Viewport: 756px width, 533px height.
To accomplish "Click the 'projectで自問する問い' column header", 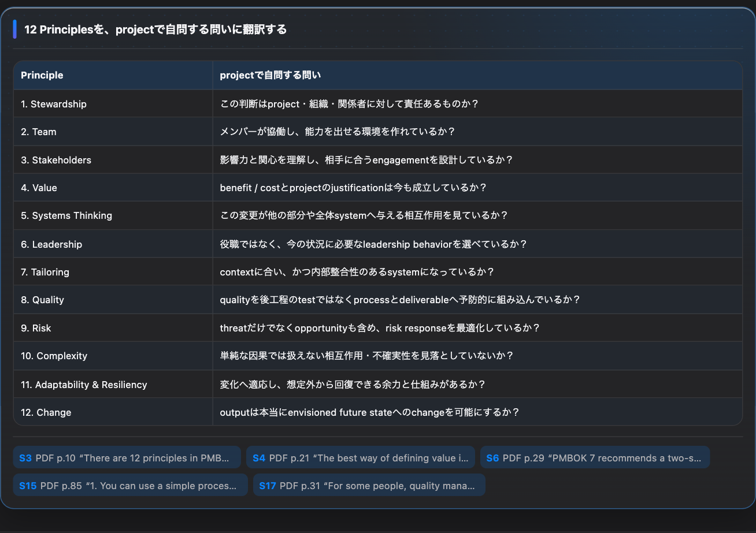I will [477, 75].
